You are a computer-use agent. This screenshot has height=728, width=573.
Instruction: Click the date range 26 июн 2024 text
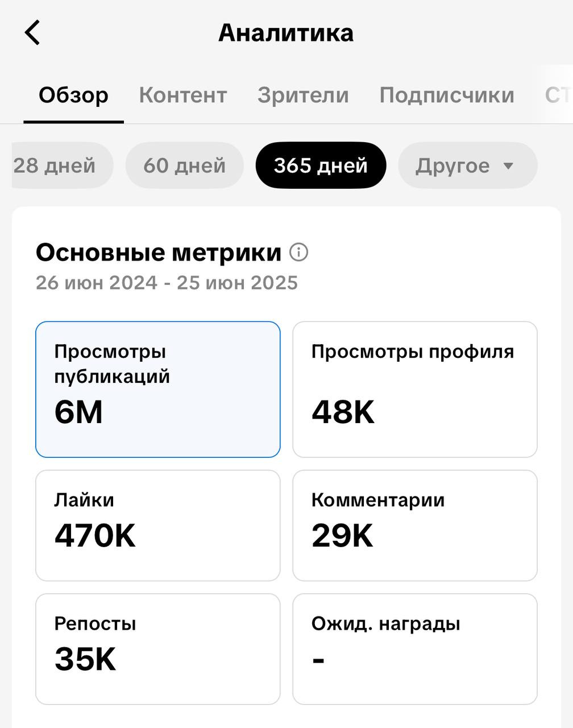[97, 283]
